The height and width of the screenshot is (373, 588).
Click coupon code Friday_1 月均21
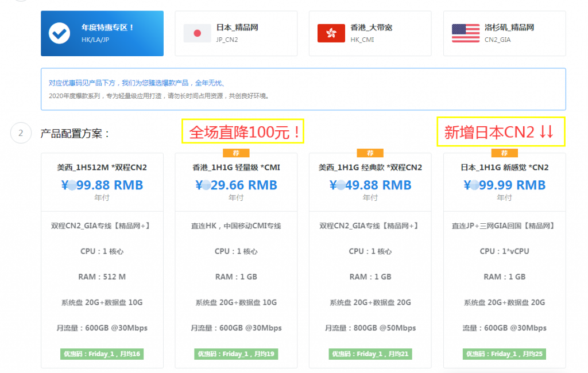coord(370,354)
